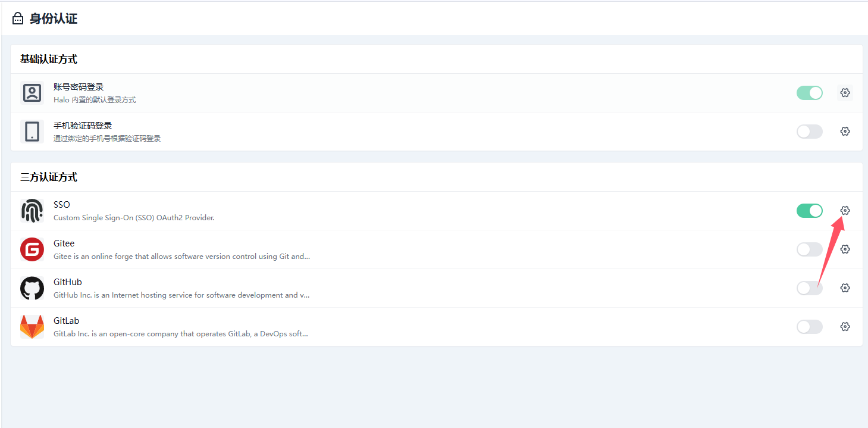The height and width of the screenshot is (428, 868).
Task: Click 'Custom Single Sign-On (SSO) OAuth2 Provider.' text
Action: tap(134, 218)
